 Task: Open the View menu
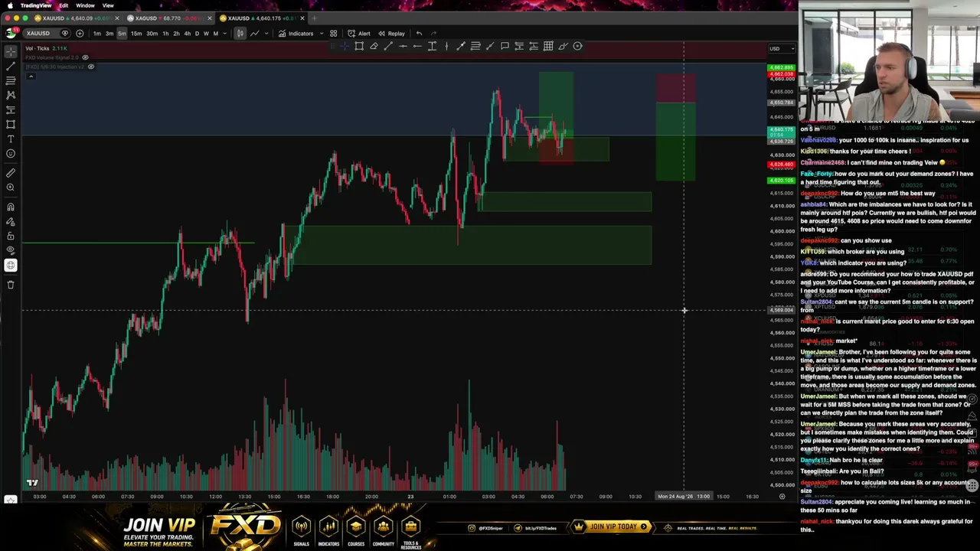[108, 5]
